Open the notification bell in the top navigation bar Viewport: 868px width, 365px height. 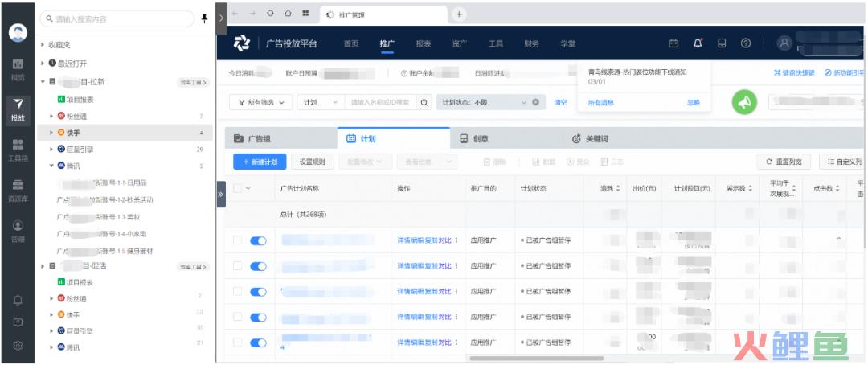[x=698, y=43]
